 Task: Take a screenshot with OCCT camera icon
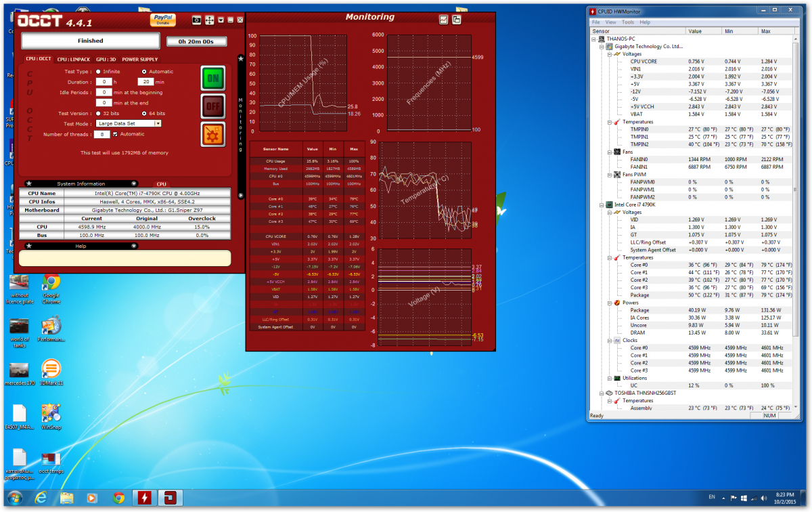tap(196, 20)
